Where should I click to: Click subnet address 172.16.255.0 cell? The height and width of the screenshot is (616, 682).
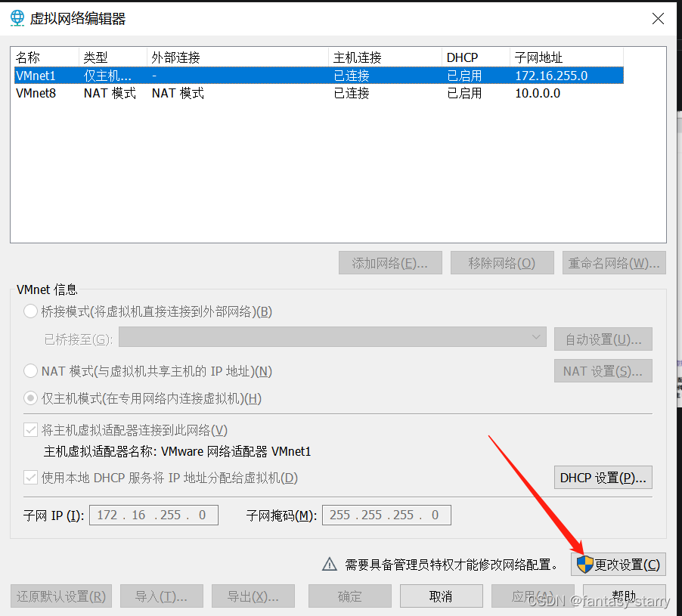(x=551, y=76)
